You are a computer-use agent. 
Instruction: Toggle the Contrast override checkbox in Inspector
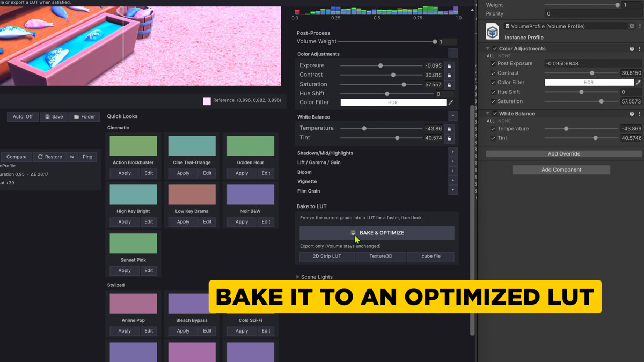pos(493,73)
